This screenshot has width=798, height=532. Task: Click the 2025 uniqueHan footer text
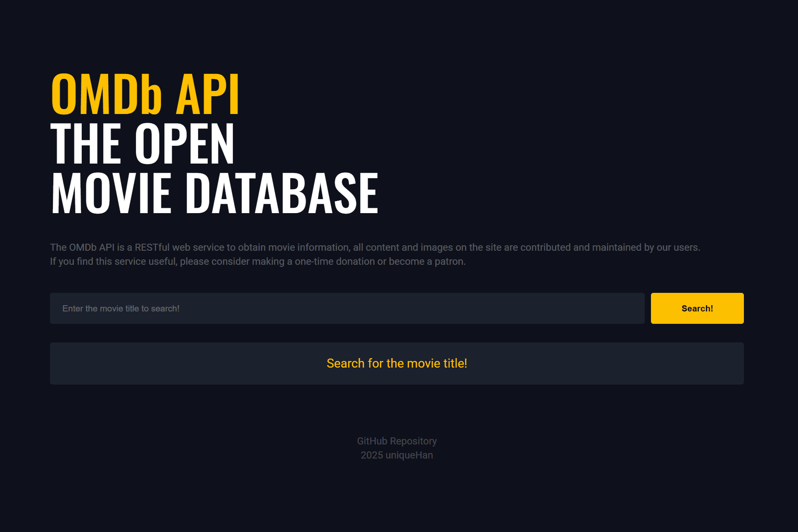(397, 455)
